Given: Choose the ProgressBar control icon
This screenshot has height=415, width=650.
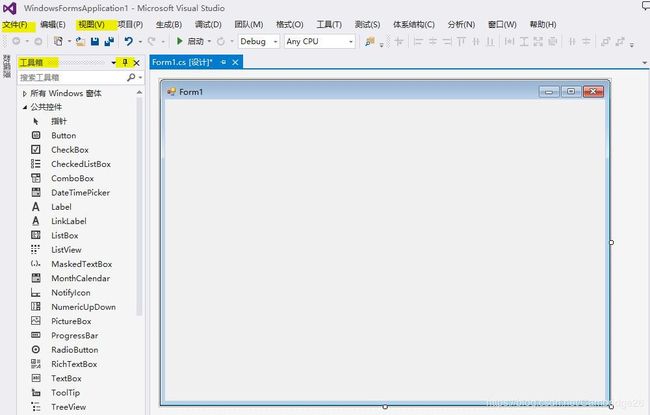Looking at the screenshot, I should point(36,335).
